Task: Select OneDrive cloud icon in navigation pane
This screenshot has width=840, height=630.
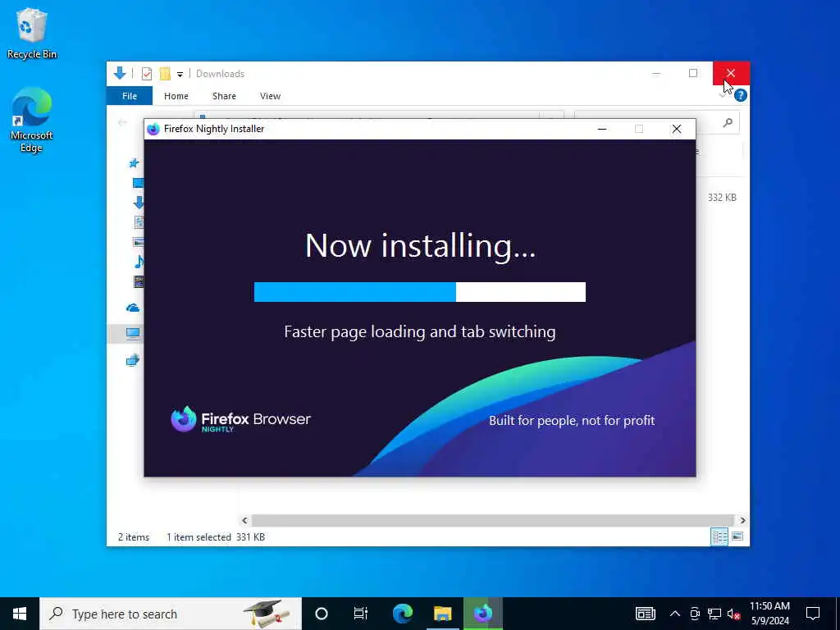Action: (x=133, y=308)
